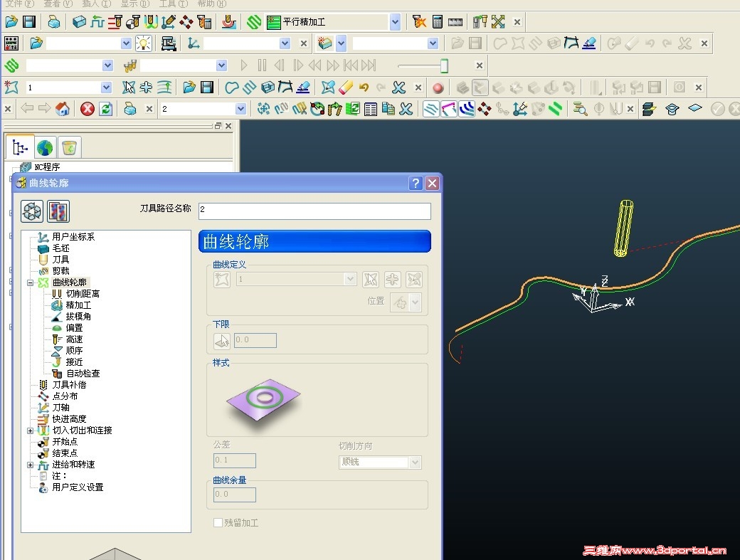Screen dimensions: 740x560
Task: Click the NC程序 entry in explorer
Action: 47,167
